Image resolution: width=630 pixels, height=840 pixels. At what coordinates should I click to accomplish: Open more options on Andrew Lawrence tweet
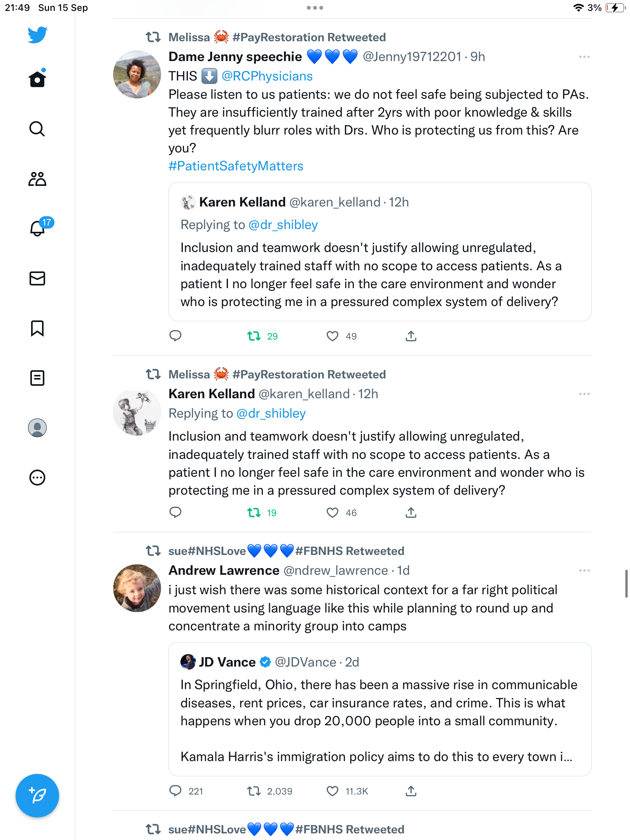point(584,570)
